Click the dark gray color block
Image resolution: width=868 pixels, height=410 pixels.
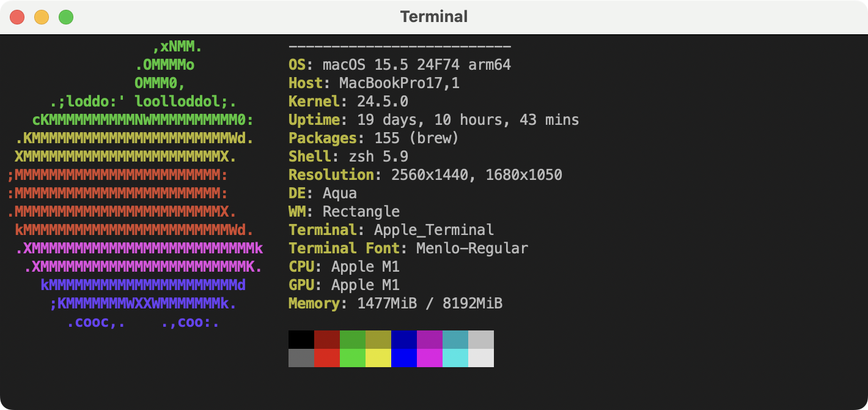coord(301,358)
